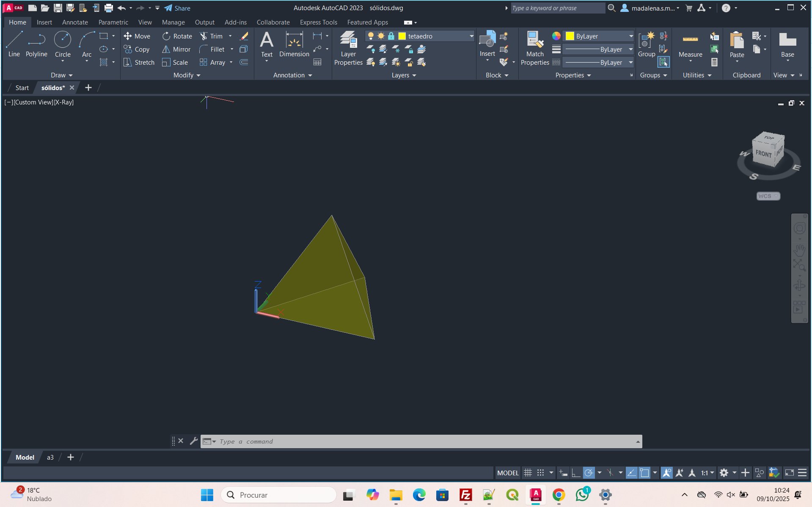Open the annotation scale 1:1 dropdown
The height and width of the screenshot is (507, 812).
[x=707, y=473]
